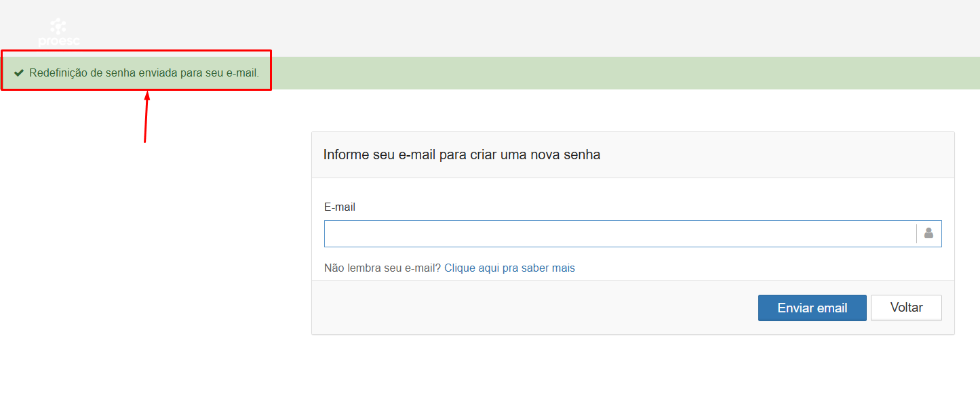Focus the E-mail input field
This screenshot has height=393, width=980.
(620, 234)
